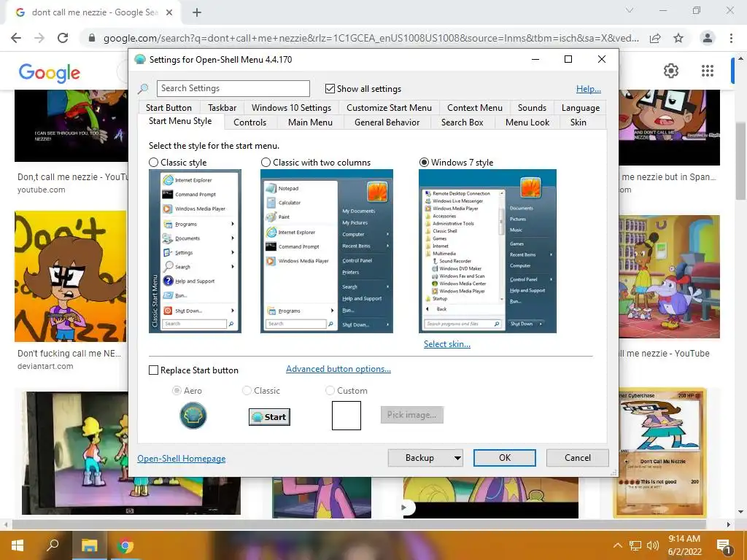Open the Windows 10 Settings tab
Image resolution: width=747 pixels, height=560 pixels.
click(x=291, y=108)
